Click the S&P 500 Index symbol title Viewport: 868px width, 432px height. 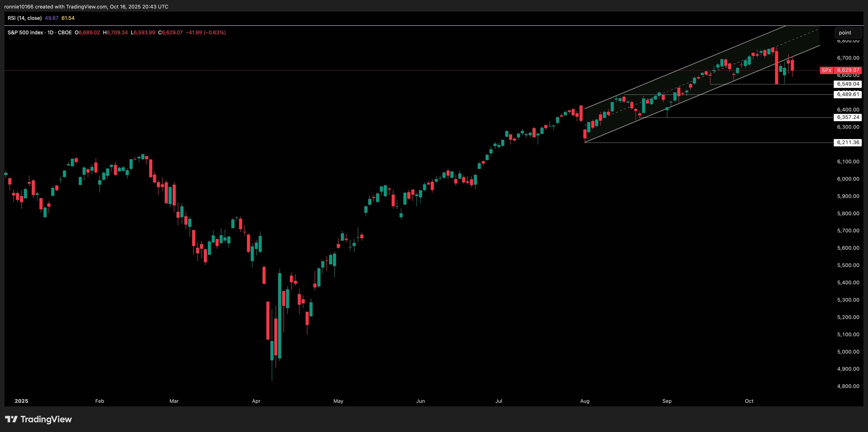pyautogui.click(x=25, y=33)
